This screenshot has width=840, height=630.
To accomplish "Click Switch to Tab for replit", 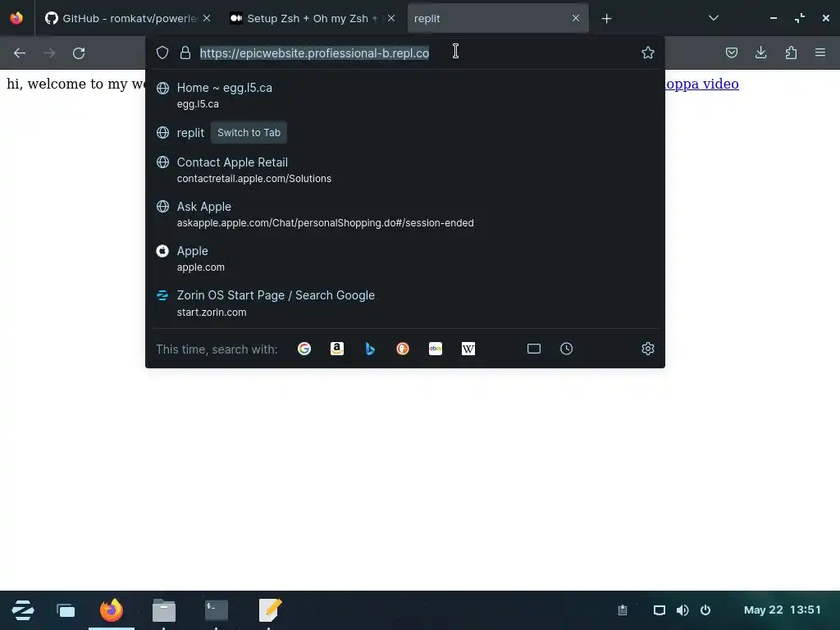I will (249, 133).
